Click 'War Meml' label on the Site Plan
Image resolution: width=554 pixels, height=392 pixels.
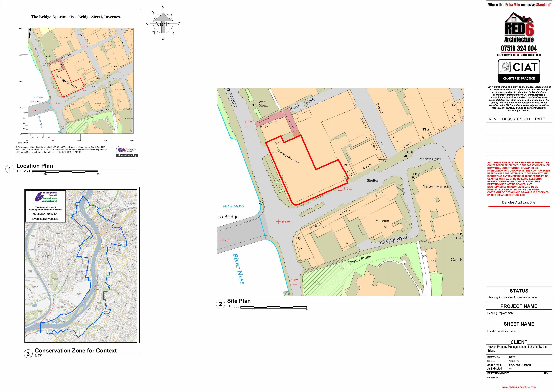pos(263,104)
